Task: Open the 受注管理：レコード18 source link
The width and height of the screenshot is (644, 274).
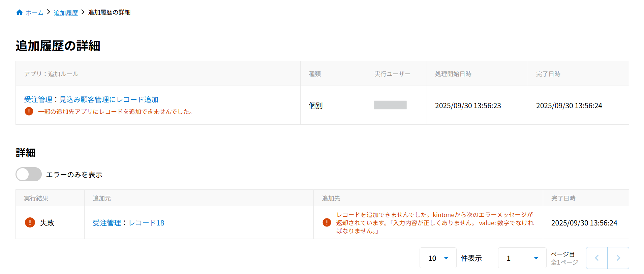Action: click(128, 223)
